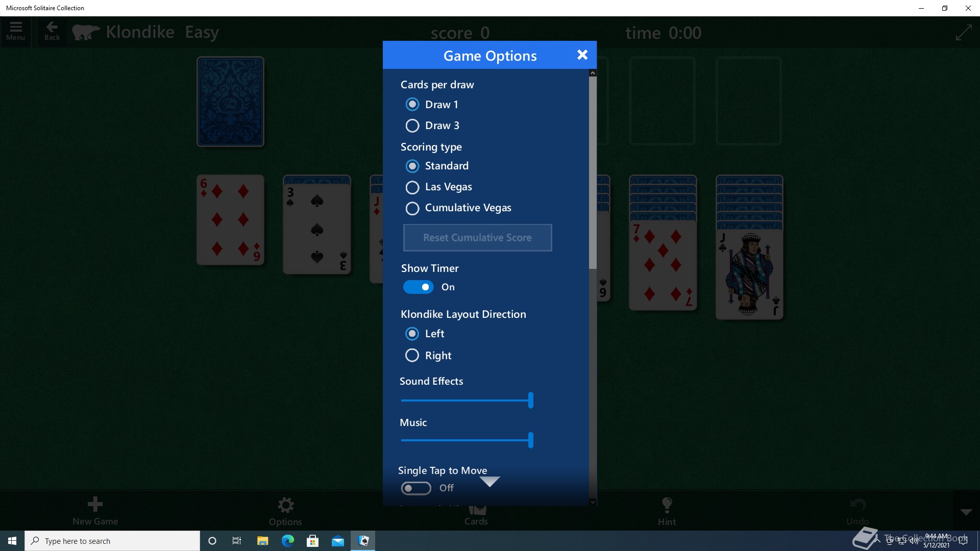This screenshot has height=551, width=980.
Task: Select the Draw 3 radio option
Action: [412, 126]
